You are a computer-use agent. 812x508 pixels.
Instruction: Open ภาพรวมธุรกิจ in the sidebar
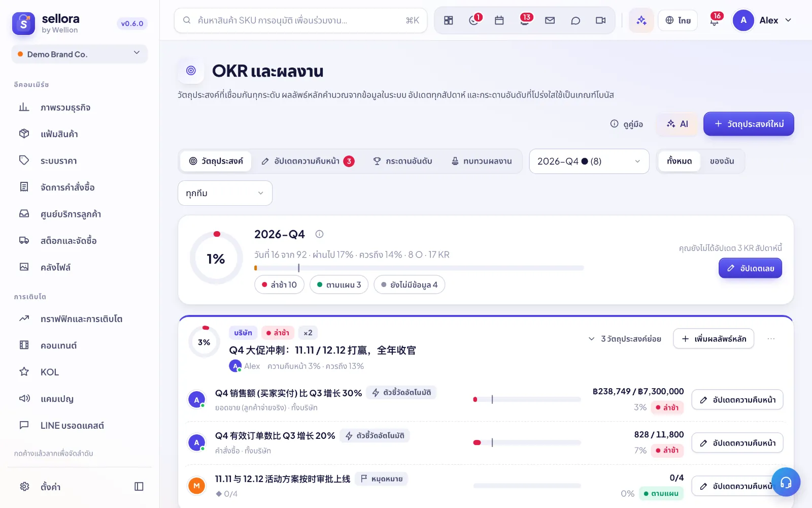pos(80,108)
